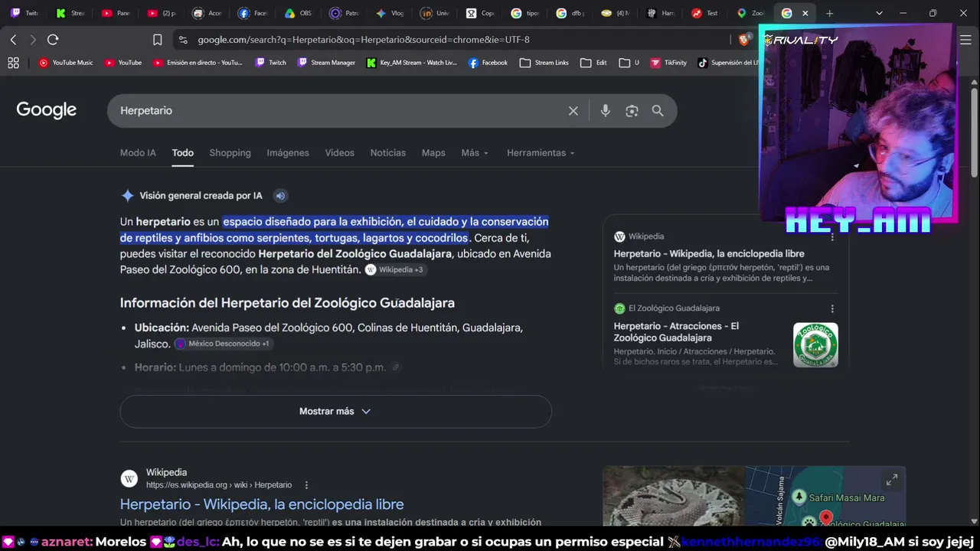
Task: Select the Todo results tab
Action: tap(183, 153)
